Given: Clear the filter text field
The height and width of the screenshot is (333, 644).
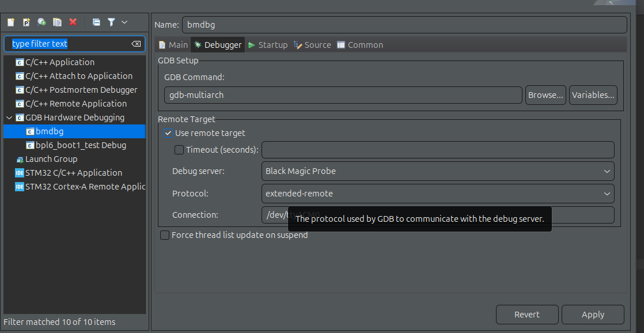Looking at the screenshot, I should 137,43.
